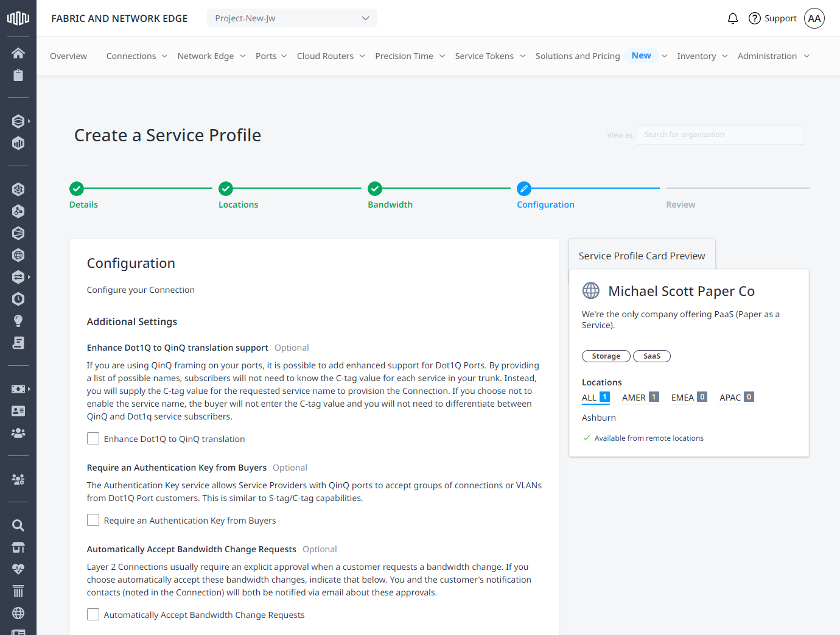840x635 pixels.
Task: Click the storefront sidebar icon
Action: [18, 547]
